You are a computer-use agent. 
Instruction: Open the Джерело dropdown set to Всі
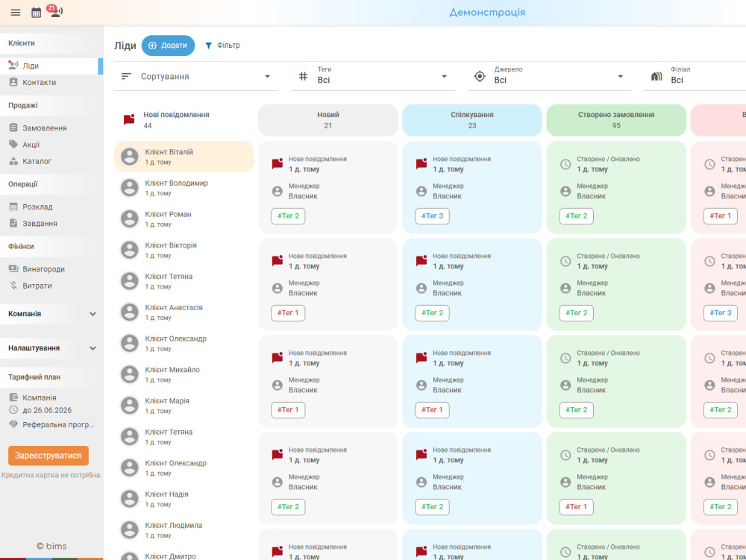550,77
